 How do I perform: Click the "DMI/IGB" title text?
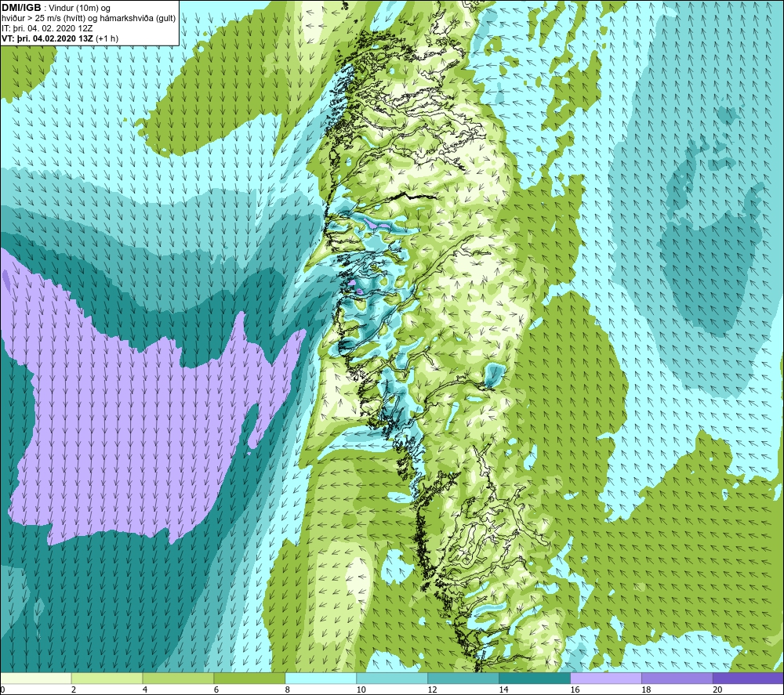coord(21,8)
